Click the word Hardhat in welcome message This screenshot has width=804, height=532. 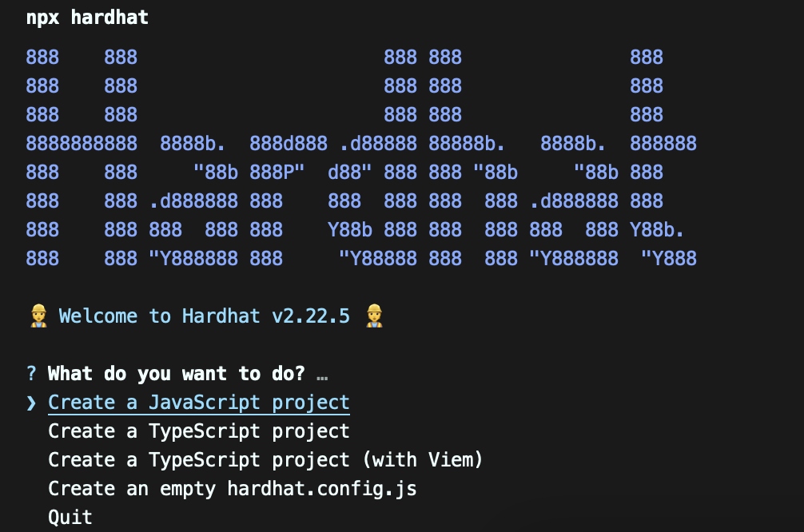pos(221,316)
